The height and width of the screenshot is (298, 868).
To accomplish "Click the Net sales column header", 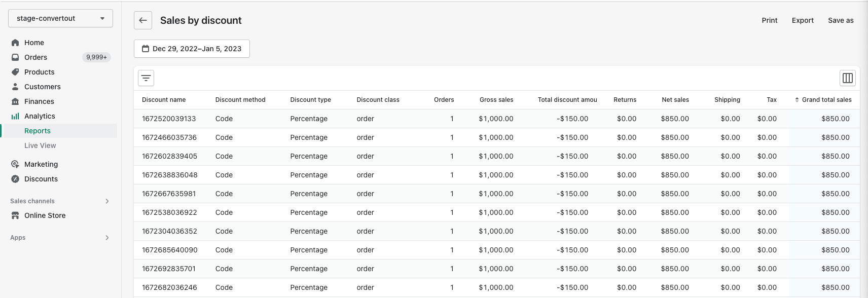I will pos(675,100).
